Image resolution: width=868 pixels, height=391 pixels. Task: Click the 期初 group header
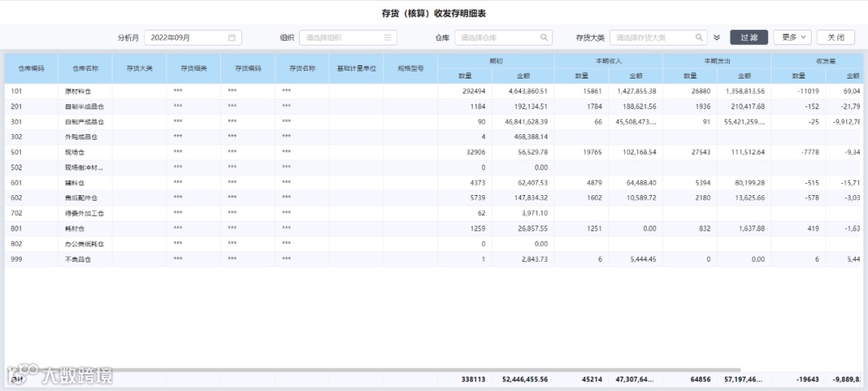(496, 61)
